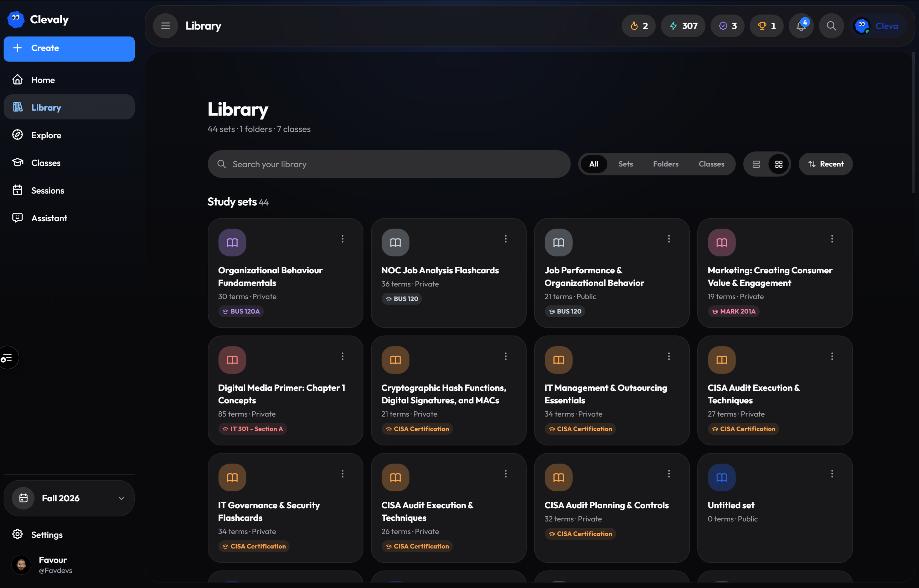
Task: Open options menu for Organizational Behaviour Fundamentals
Action: pyautogui.click(x=342, y=239)
